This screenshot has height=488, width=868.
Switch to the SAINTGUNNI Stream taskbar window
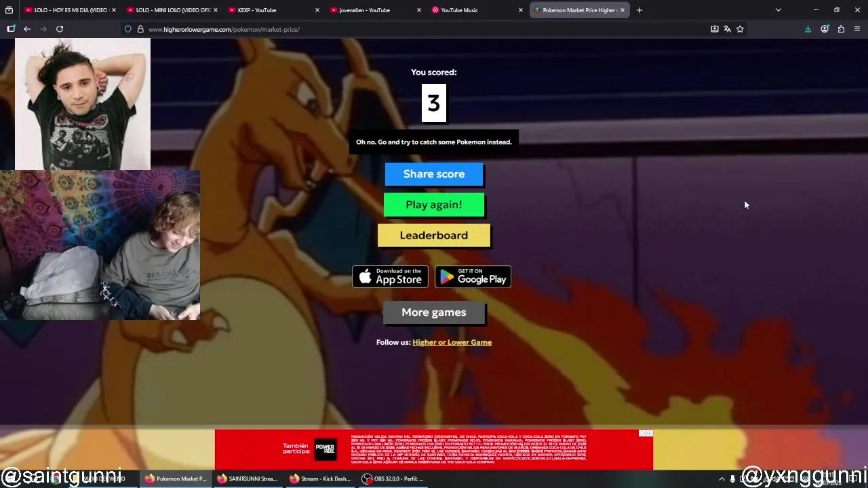(247, 479)
